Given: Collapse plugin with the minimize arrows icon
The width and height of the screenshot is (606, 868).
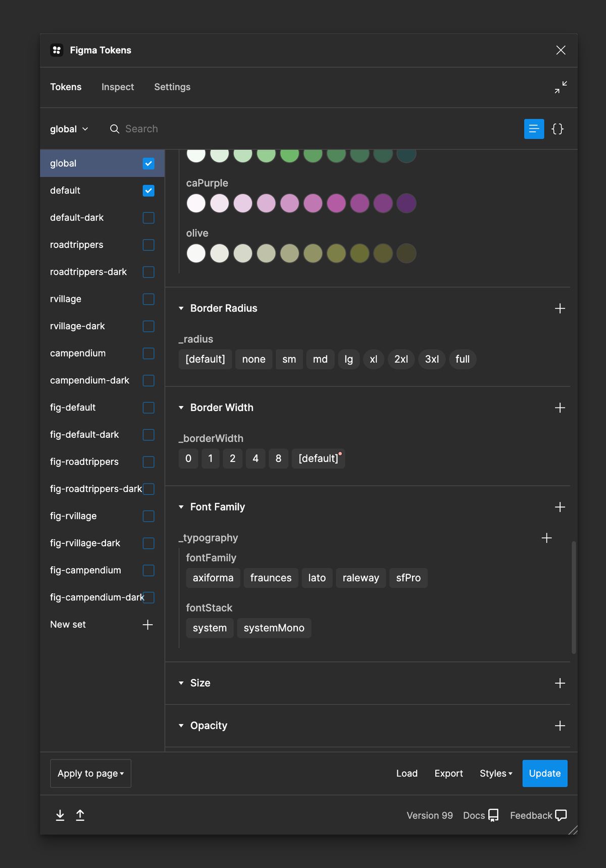Looking at the screenshot, I should (x=561, y=87).
